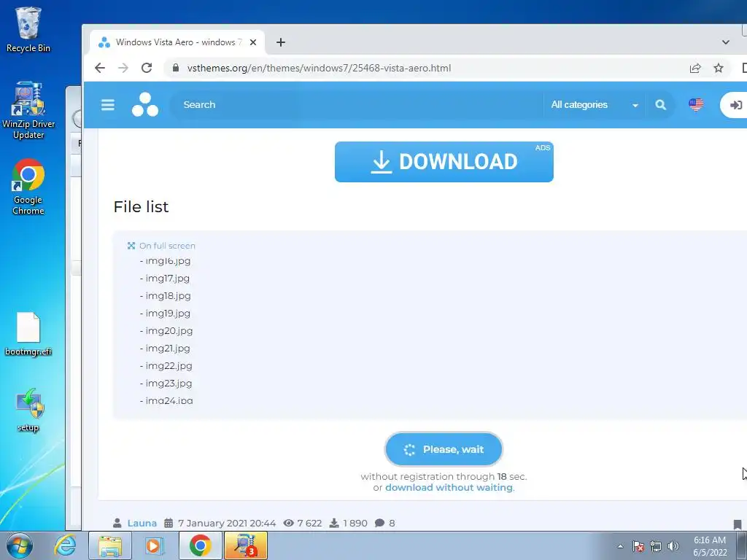Click the view count eye icon

click(288, 523)
